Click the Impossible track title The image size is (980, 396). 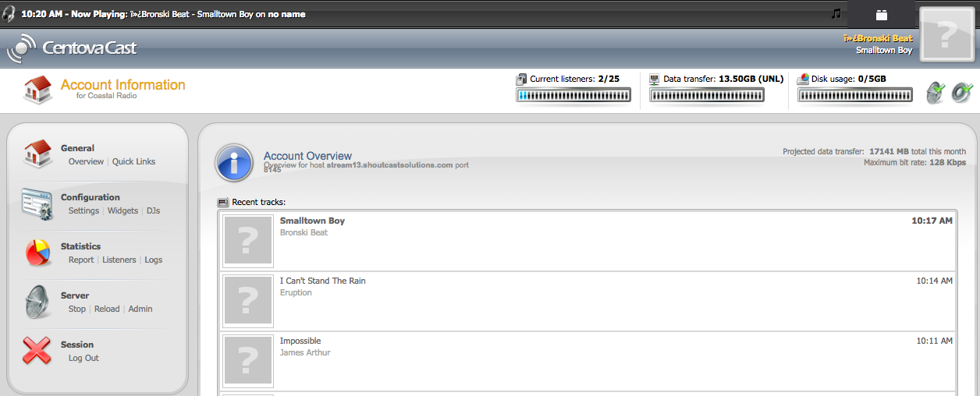click(x=300, y=341)
